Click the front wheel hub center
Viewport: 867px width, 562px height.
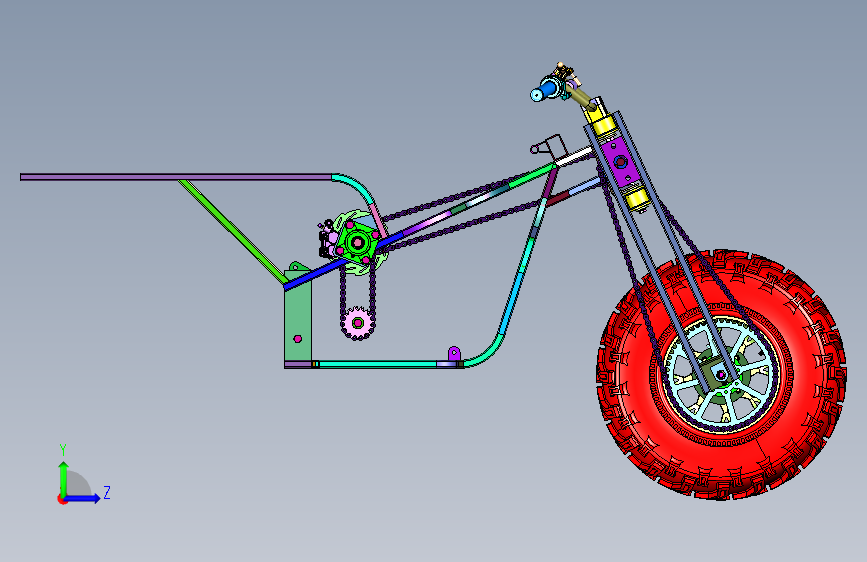click(721, 376)
